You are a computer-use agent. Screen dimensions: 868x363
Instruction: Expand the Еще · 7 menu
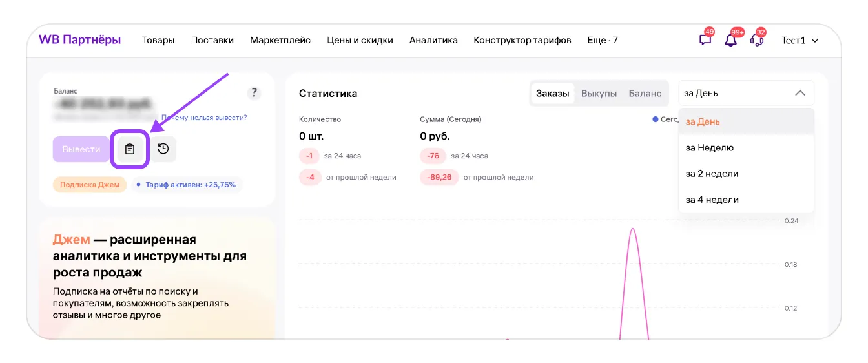click(603, 40)
